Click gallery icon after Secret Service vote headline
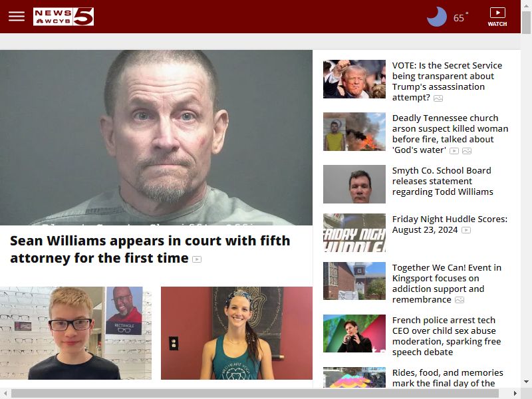 (438, 98)
